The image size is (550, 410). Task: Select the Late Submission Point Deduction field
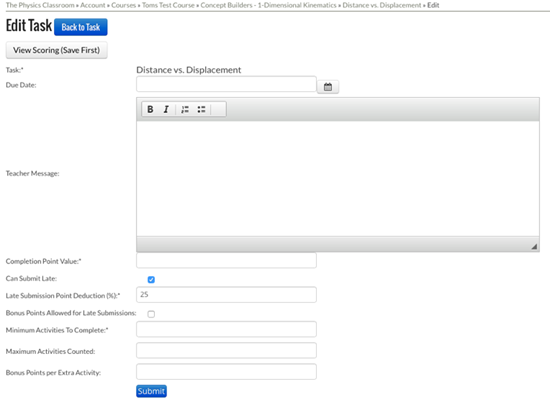tap(226, 295)
